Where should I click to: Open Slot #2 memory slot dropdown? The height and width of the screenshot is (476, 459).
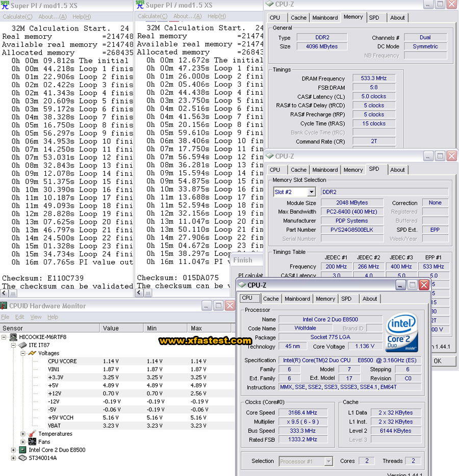[x=311, y=192]
